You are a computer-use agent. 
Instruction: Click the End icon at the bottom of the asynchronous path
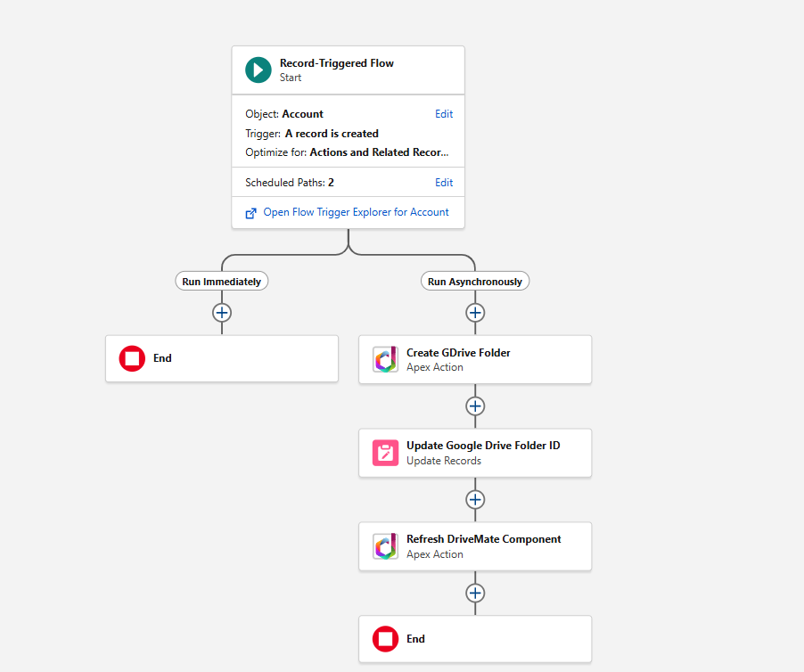click(385, 639)
